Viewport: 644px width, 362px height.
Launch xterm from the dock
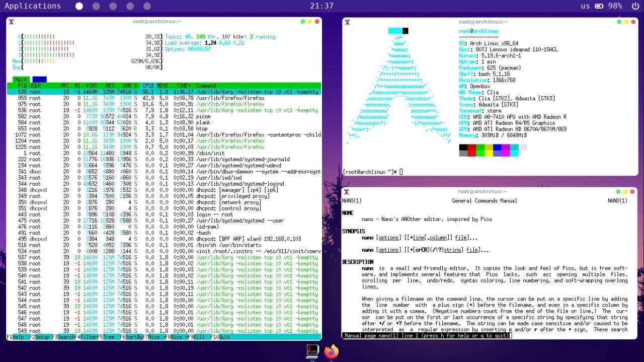(x=312, y=351)
